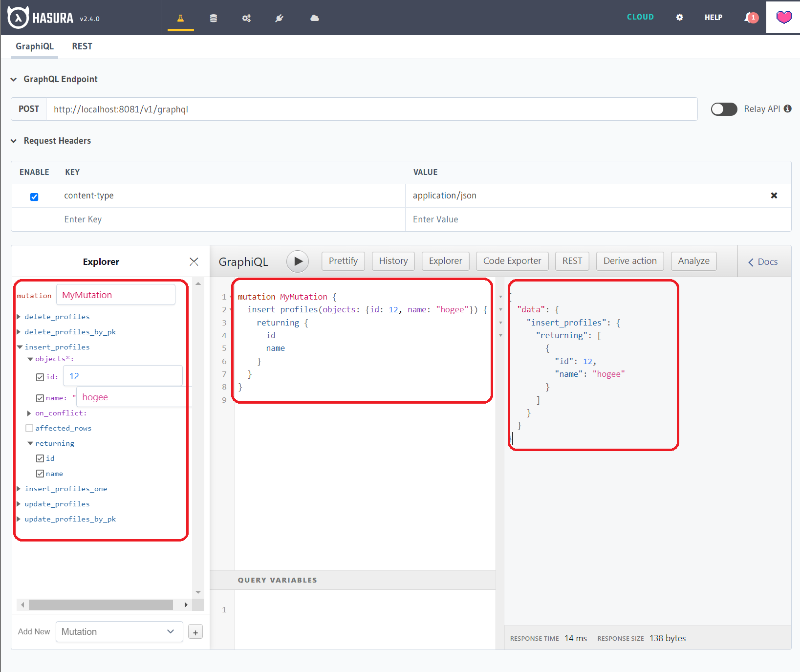Image resolution: width=800 pixels, height=672 pixels.
Task: Click the Derive action button
Action: tap(630, 261)
